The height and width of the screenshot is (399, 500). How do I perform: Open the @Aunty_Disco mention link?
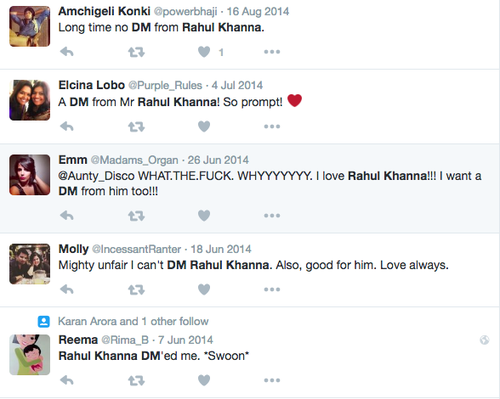tap(96, 176)
